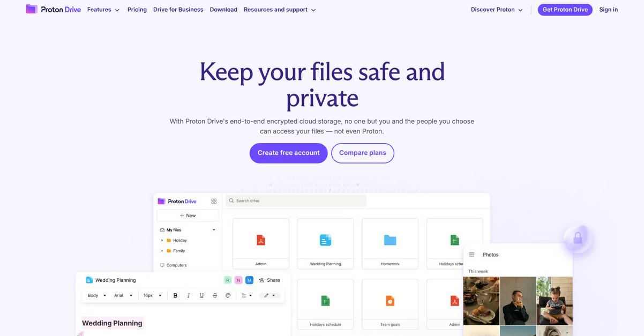Click the New button in drive sidebar
The width and height of the screenshot is (644, 336).
(188, 215)
